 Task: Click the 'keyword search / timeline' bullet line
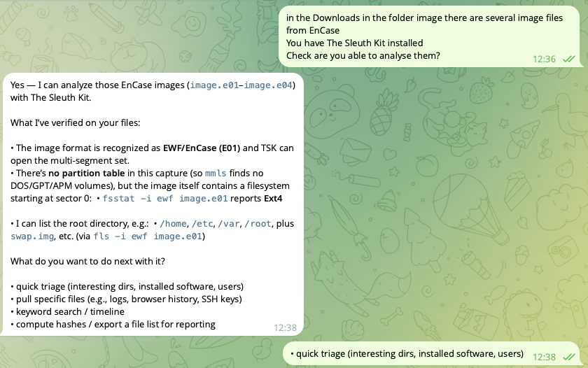click(67, 312)
